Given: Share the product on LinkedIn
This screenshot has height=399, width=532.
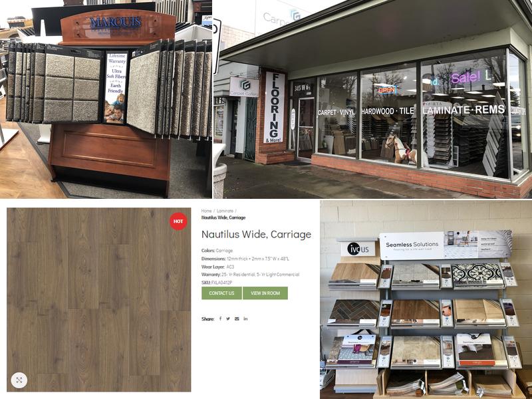Looking at the screenshot, I should (x=245, y=319).
